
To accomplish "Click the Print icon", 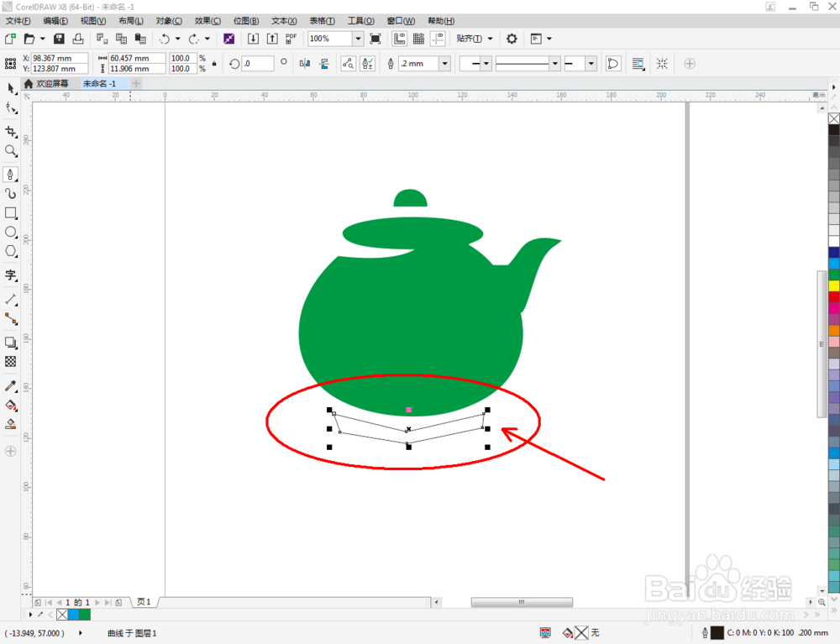I will click(78, 39).
